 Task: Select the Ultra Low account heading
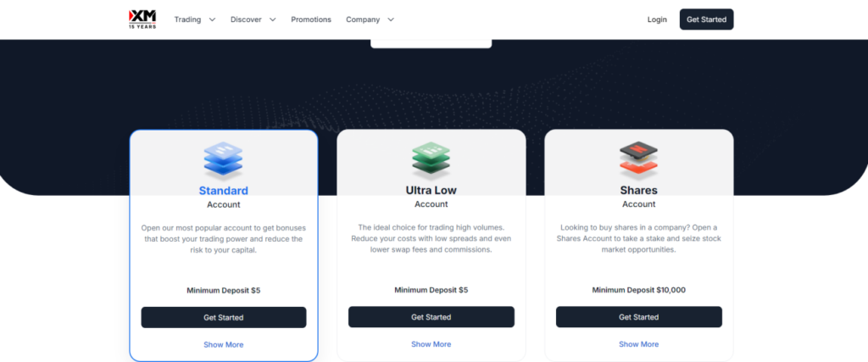click(x=431, y=191)
